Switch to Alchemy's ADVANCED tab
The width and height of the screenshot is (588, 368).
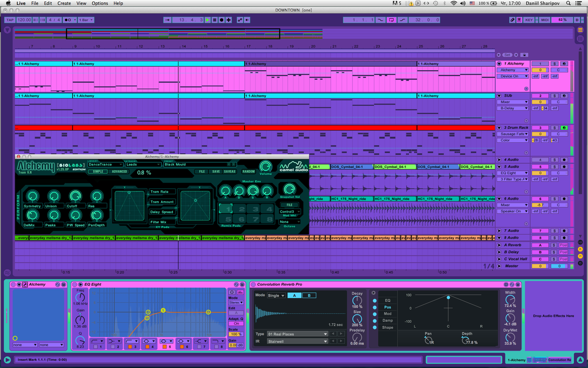click(120, 171)
